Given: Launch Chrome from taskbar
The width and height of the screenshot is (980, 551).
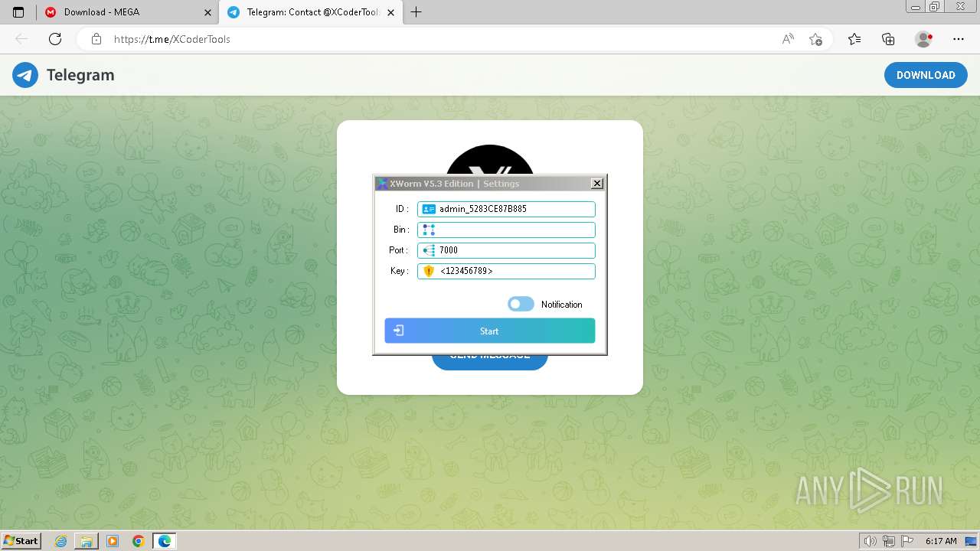Looking at the screenshot, I should point(138,541).
